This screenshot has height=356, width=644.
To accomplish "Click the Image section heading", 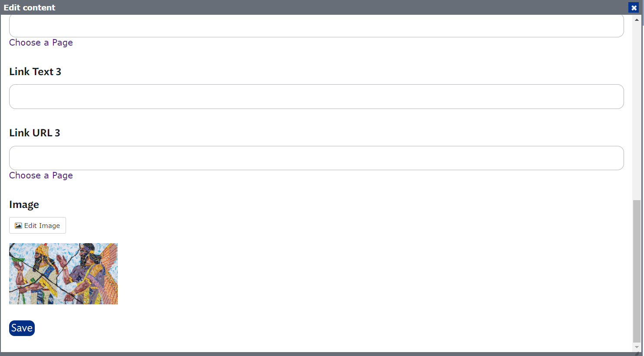I will tap(24, 204).
